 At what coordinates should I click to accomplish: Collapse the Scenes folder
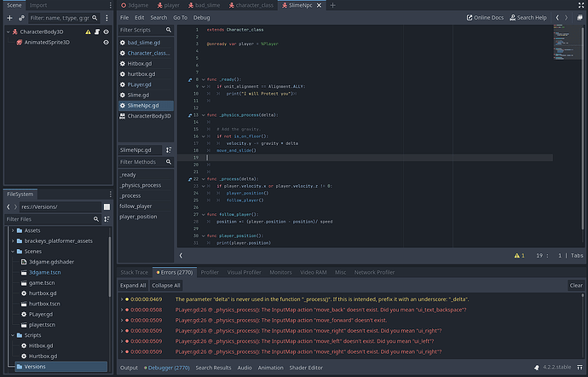[x=13, y=252]
